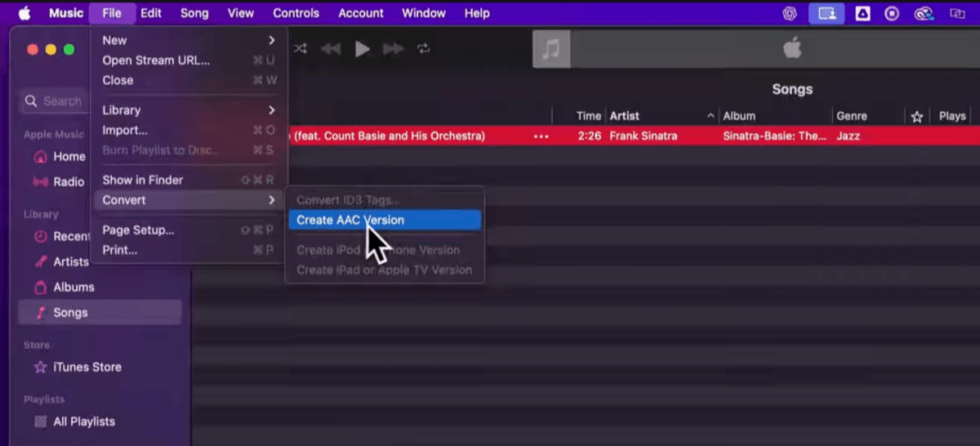Select Create AAC Version

[x=385, y=220]
